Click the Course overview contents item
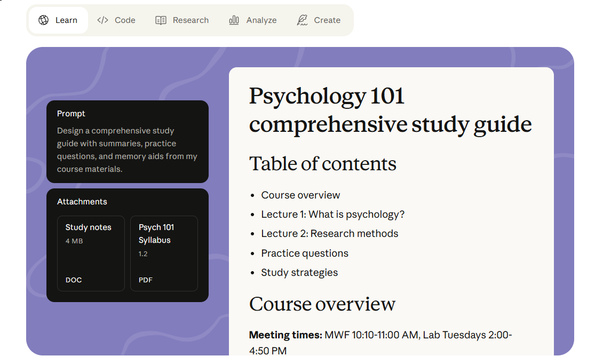Image resolution: width=603 pixels, height=364 pixels. 300,195
